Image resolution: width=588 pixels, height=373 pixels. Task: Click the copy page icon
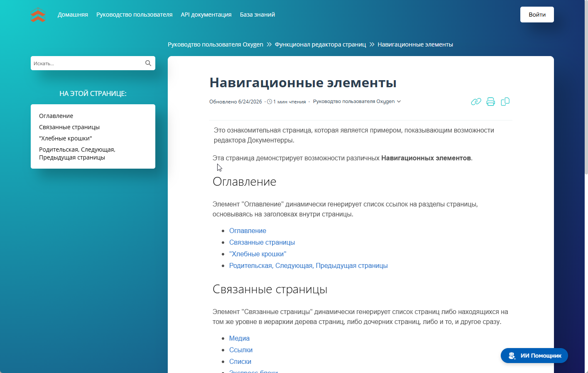[505, 101]
